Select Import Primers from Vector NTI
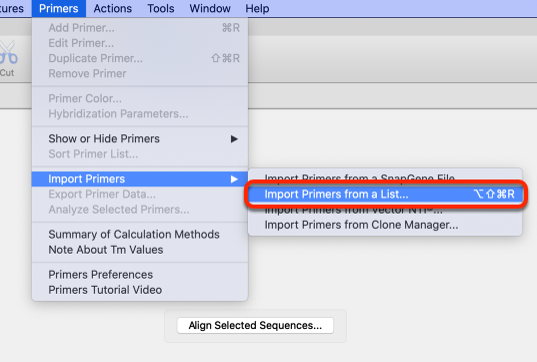 (385, 210)
